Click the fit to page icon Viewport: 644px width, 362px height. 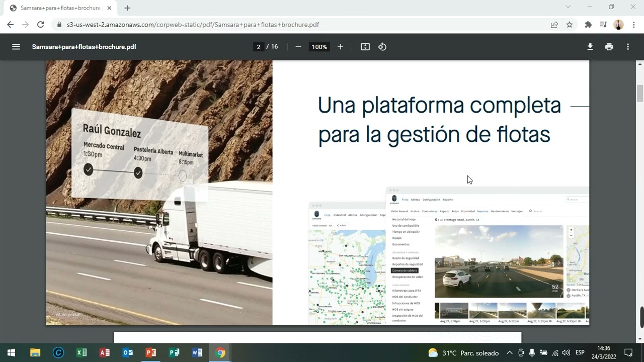click(x=365, y=47)
